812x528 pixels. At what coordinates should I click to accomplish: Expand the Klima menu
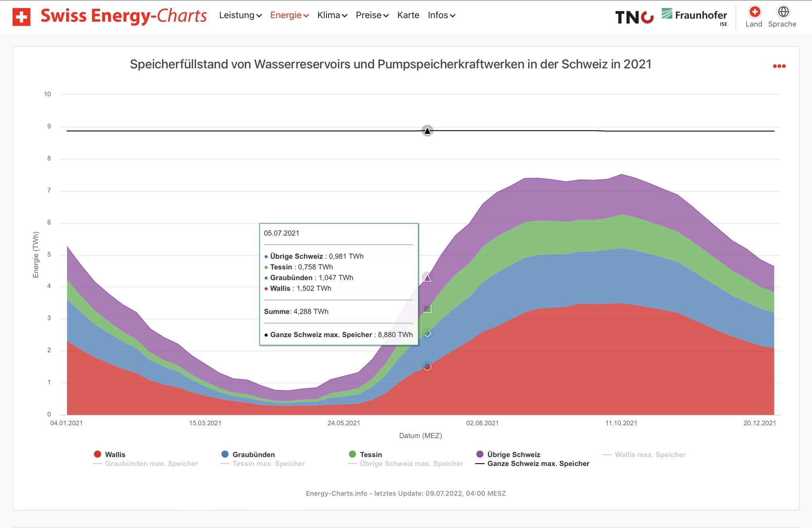click(x=332, y=15)
